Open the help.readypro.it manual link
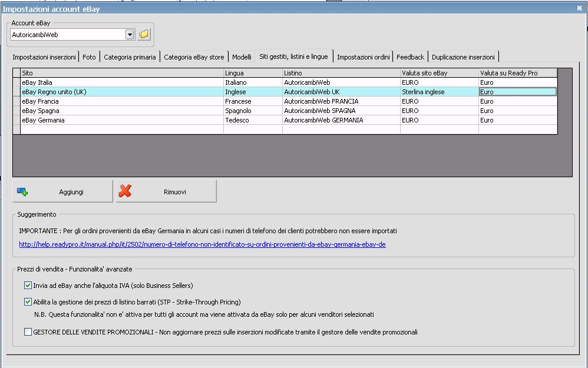This screenshot has width=588, height=368. (202, 244)
